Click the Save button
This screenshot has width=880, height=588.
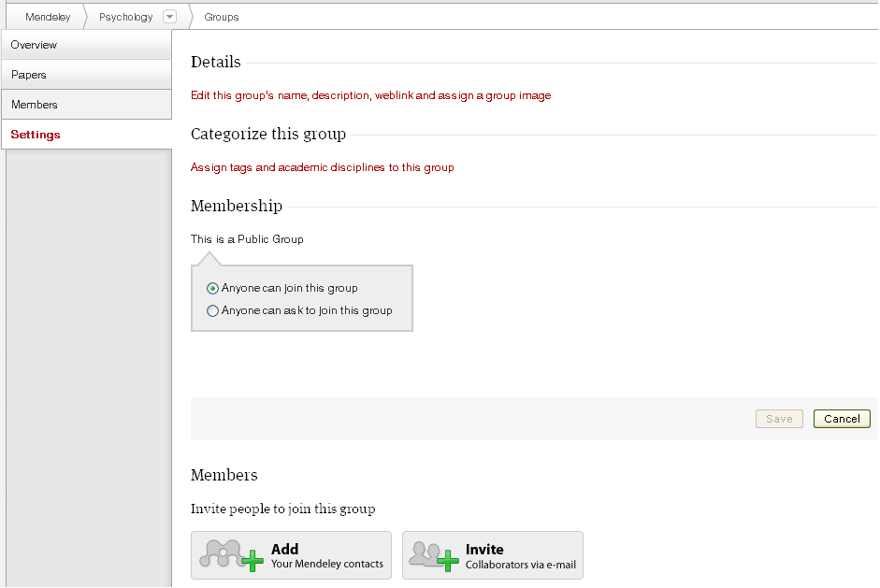pyautogui.click(x=779, y=419)
